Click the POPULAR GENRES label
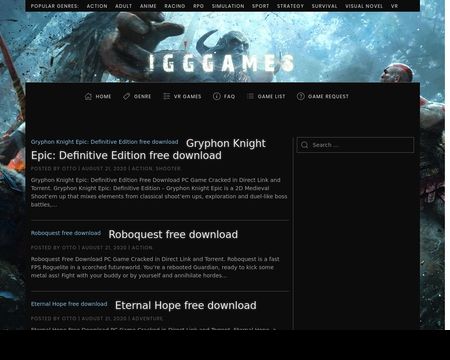 coord(55,6)
